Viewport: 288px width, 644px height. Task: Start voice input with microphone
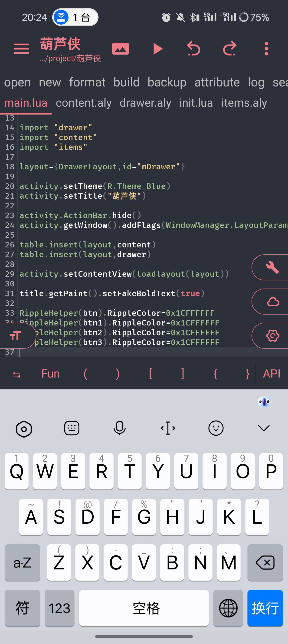pos(120,428)
